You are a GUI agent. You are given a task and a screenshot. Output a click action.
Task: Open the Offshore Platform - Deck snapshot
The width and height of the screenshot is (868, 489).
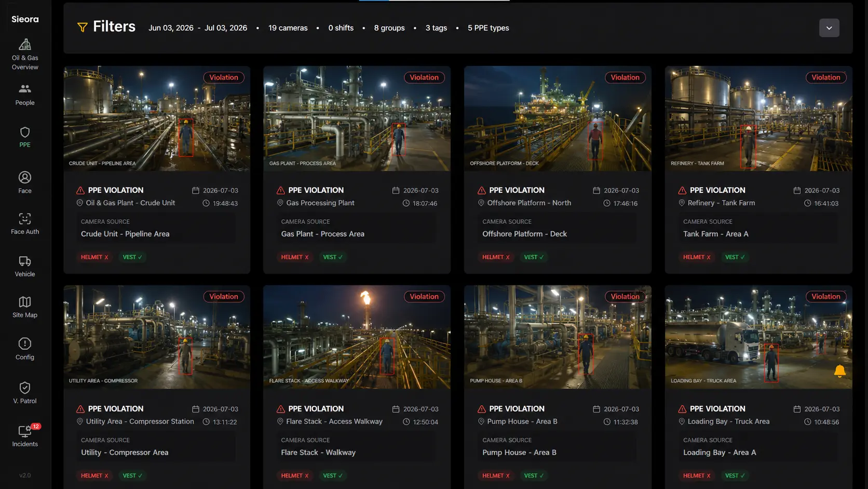click(558, 118)
